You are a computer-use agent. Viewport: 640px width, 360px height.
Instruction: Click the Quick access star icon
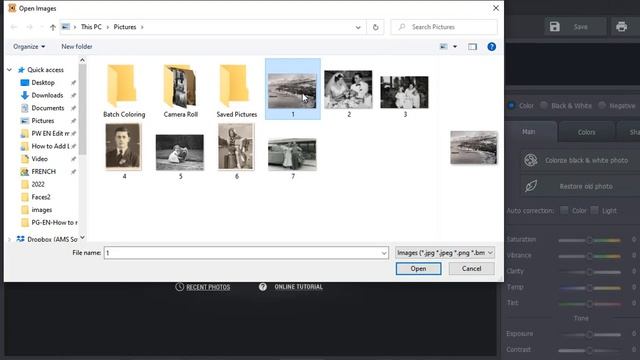pos(21,70)
